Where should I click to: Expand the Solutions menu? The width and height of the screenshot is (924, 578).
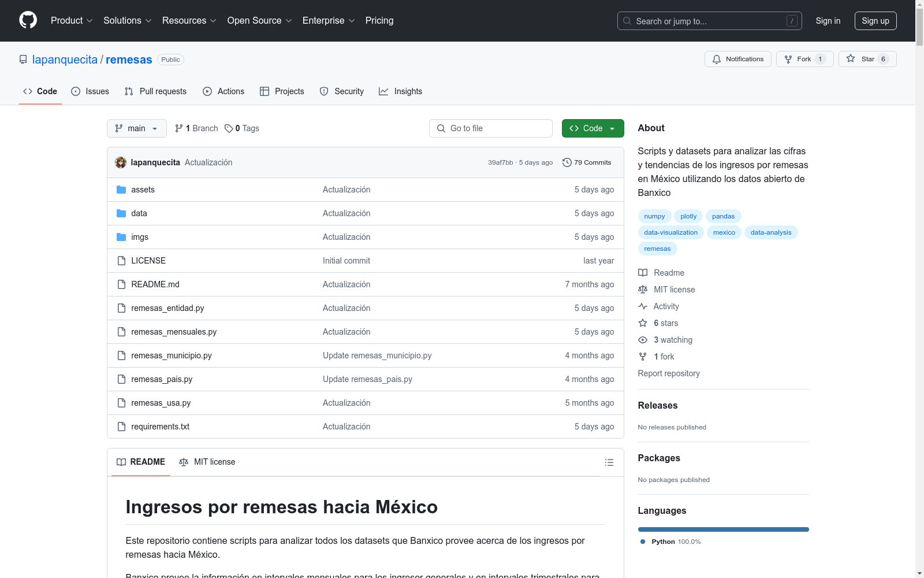tap(128, 21)
